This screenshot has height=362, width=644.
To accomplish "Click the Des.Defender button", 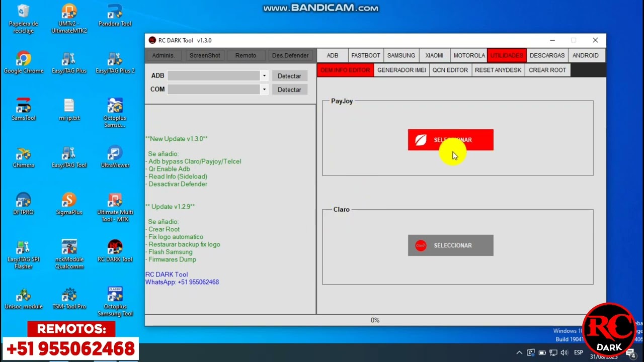I will pyautogui.click(x=290, y=55).
